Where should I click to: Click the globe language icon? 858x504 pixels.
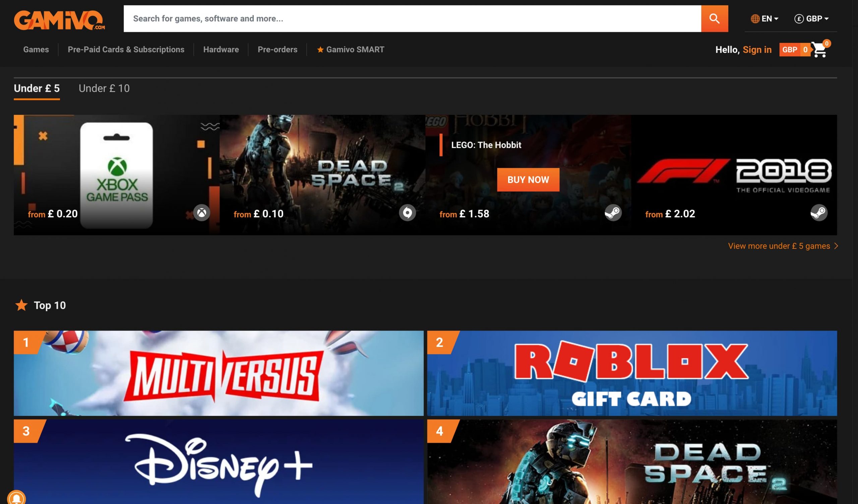(x=755, y=19)
